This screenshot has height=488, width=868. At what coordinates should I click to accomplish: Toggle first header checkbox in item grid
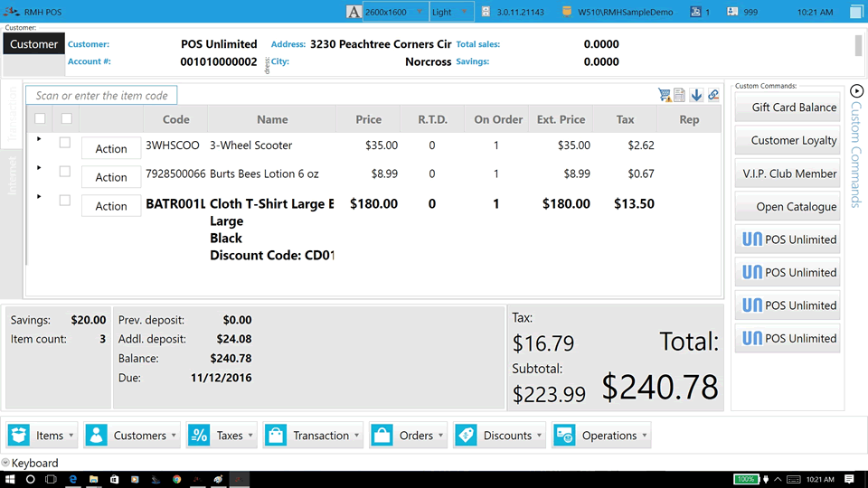pyautogui.click(x=40, y=118)
